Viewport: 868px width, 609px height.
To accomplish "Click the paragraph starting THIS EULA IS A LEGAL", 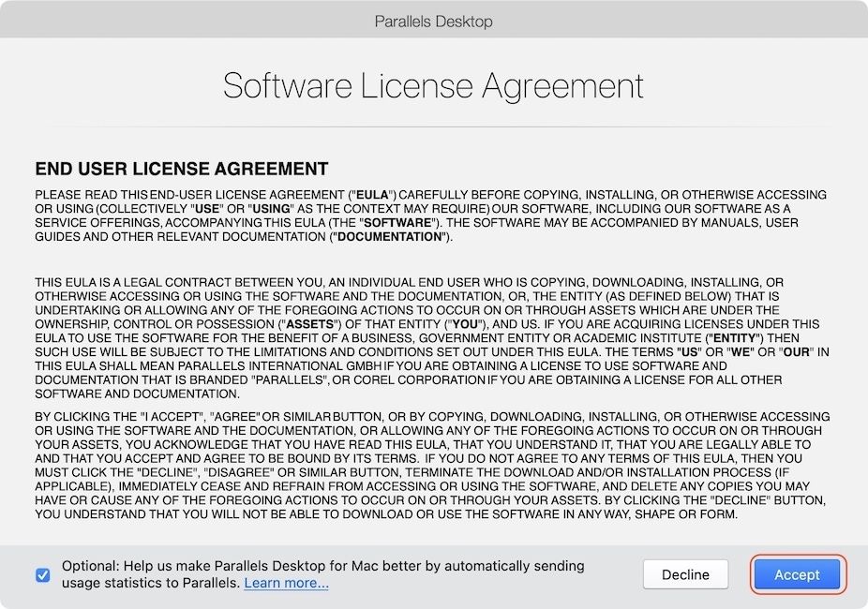I will pos(432,338).
